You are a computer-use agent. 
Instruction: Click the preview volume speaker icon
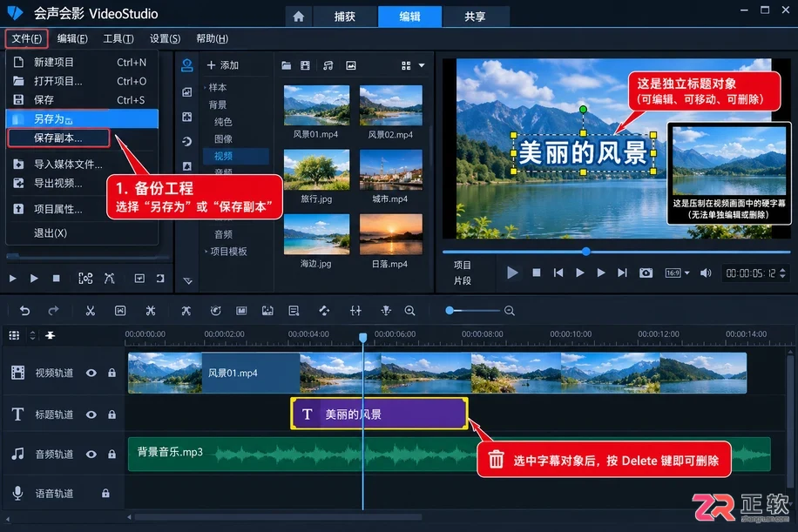706,273
